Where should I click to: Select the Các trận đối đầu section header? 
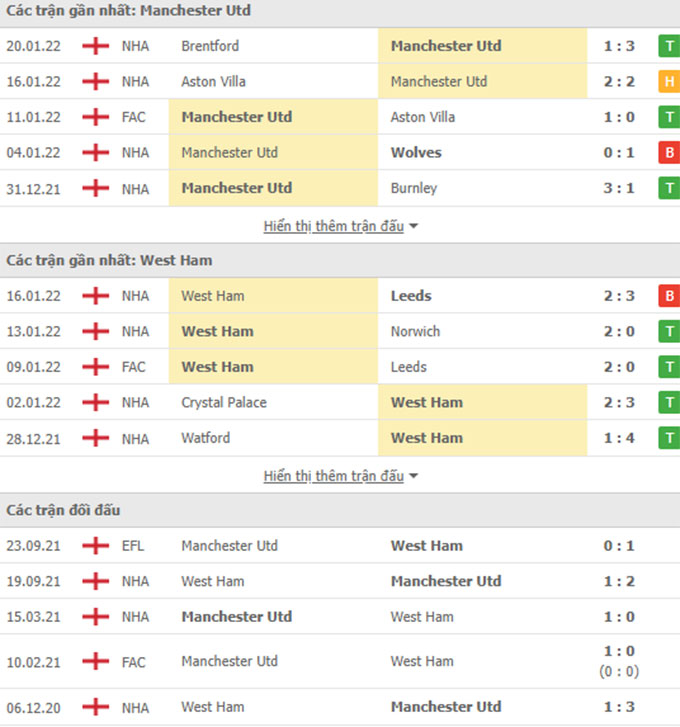[x=64, y=511]
